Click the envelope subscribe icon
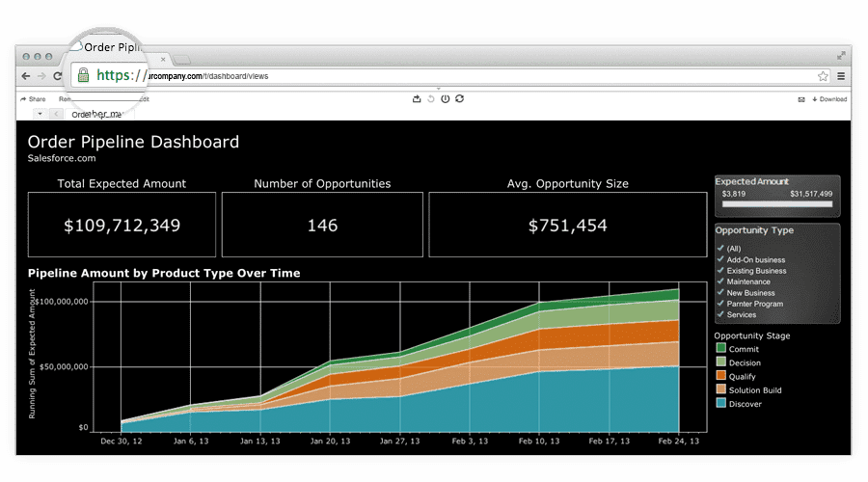The image size is (868, 482). (801, 99)
